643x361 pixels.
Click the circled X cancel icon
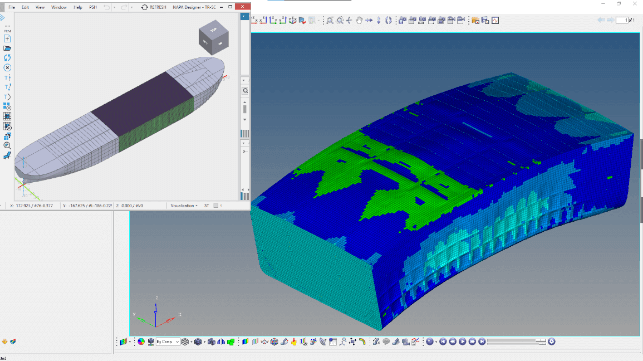pyautogui.click(x=7, y=68)
